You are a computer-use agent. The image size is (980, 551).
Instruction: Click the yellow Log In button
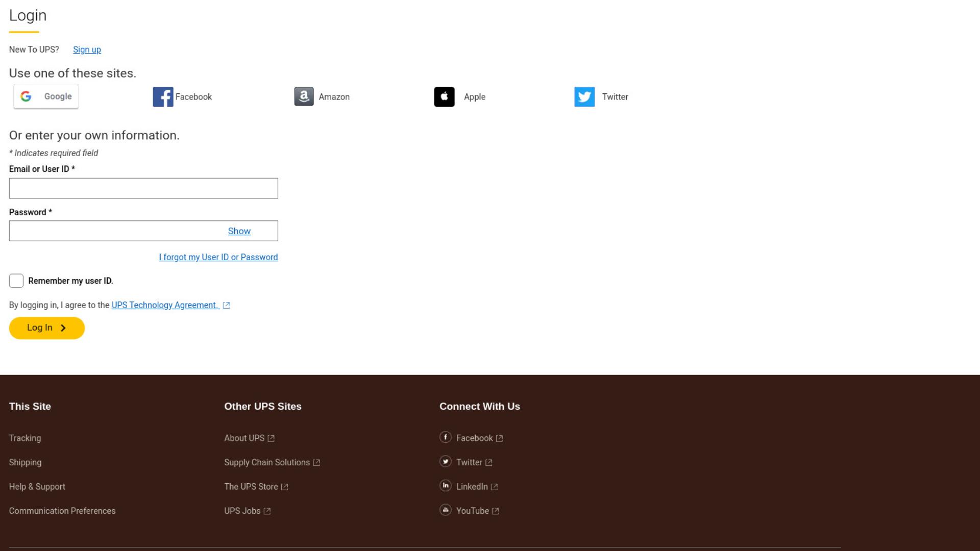click(47, 328)
